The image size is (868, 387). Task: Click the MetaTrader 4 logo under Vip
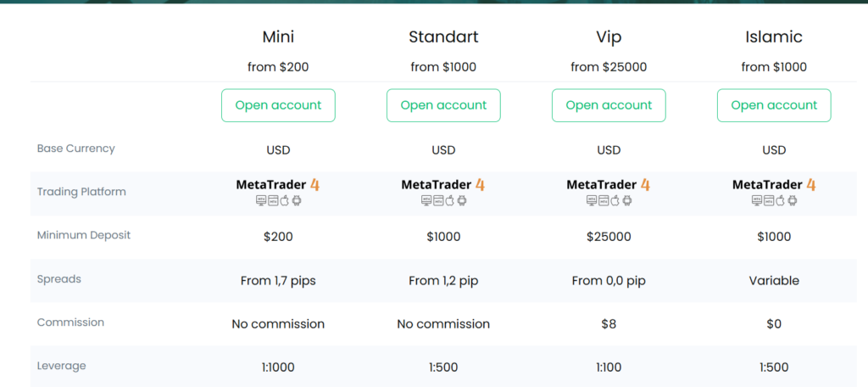pos(608,184)
